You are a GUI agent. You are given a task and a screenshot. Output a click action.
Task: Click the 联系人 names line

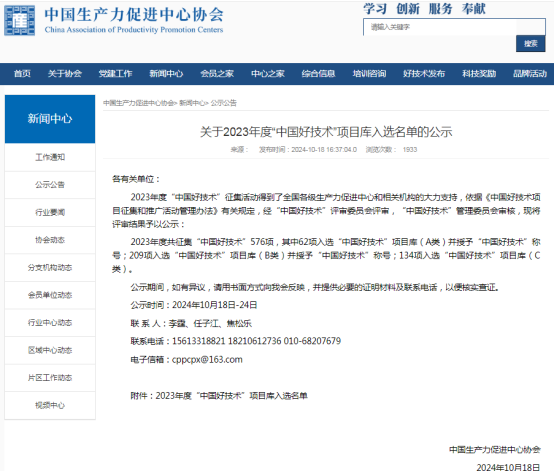pos(191,323)
